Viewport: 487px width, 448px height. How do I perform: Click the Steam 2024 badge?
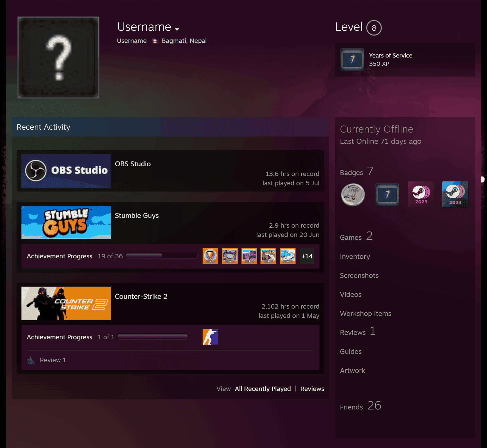455,194
